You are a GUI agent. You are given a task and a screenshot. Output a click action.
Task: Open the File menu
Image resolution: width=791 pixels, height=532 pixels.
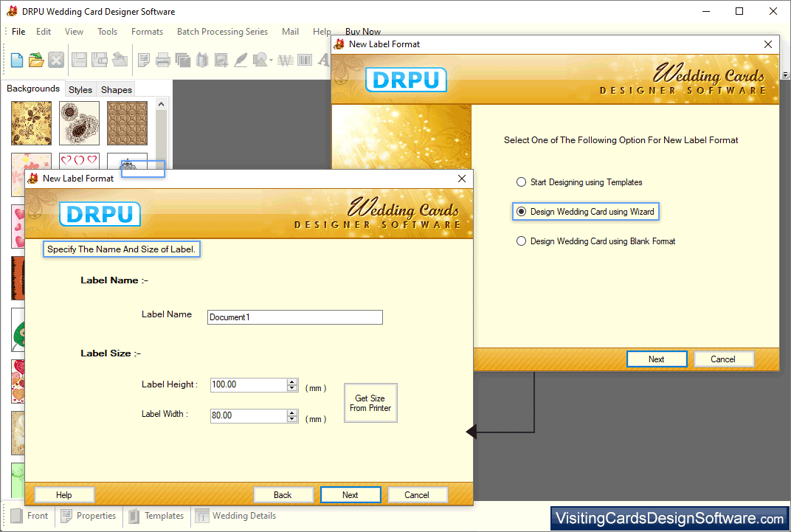(18, 31)
